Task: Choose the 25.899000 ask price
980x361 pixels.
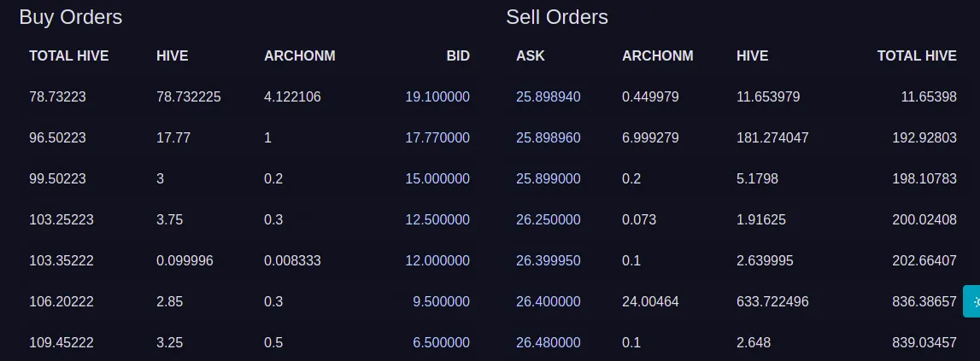Action: [549, 178]
